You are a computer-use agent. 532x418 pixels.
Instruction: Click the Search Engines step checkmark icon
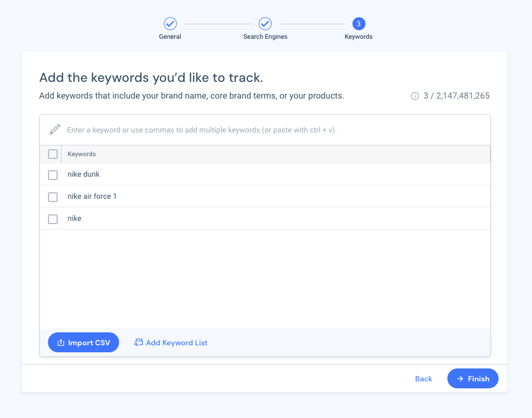click(x=265, y=24)
